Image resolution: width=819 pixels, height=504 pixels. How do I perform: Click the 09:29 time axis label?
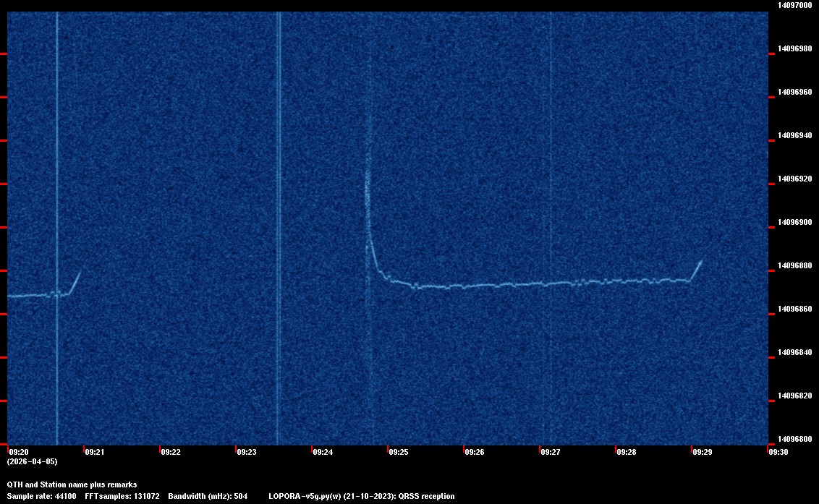(703, 452)
